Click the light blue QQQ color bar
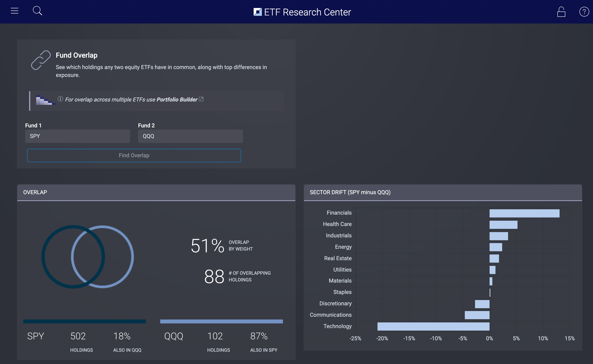The height and width of the screenshot is (364, 593). tap(221, 321)
